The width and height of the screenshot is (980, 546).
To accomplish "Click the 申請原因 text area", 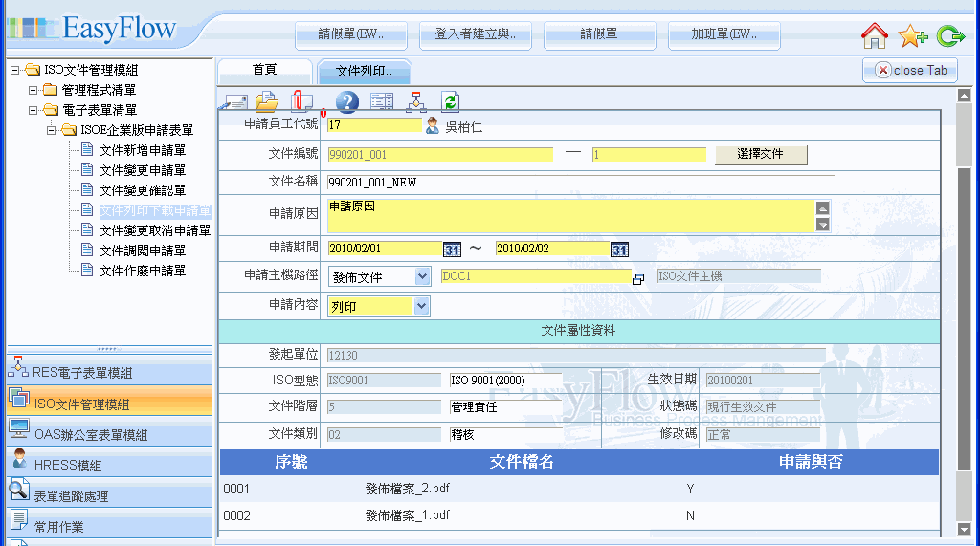I will [570, 216].
